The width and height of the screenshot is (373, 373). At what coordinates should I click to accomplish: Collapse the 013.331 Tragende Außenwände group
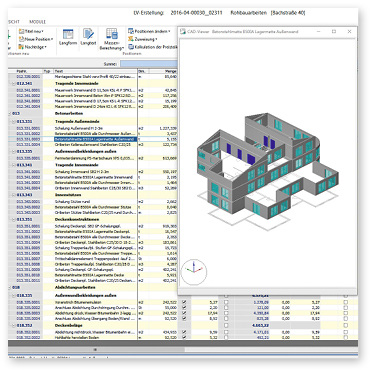(14, 121)
